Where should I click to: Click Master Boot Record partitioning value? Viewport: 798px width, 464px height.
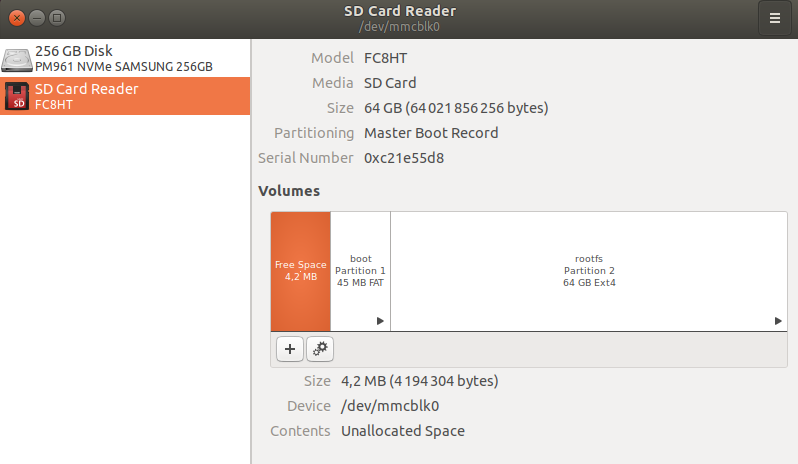[x=431, y=133]
